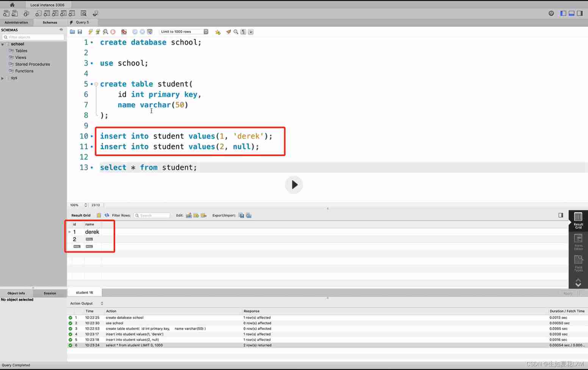The width and height of the screenshot is (588, 370).
Task: Select the Local instance 3306 connection tab
Action: 47,5
